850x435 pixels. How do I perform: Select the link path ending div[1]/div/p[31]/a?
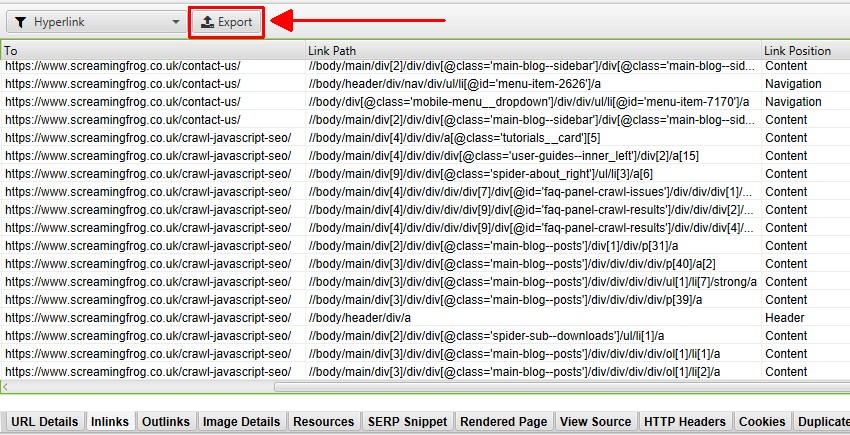(x=493, y=246)
